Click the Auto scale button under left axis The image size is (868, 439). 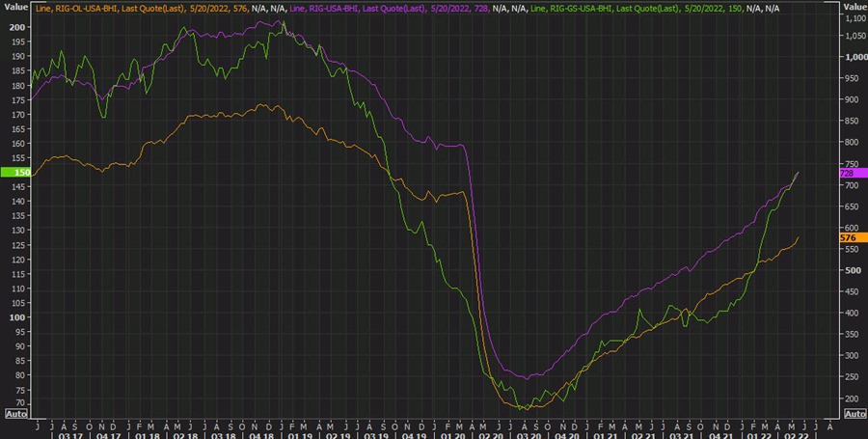pos(16,414)
